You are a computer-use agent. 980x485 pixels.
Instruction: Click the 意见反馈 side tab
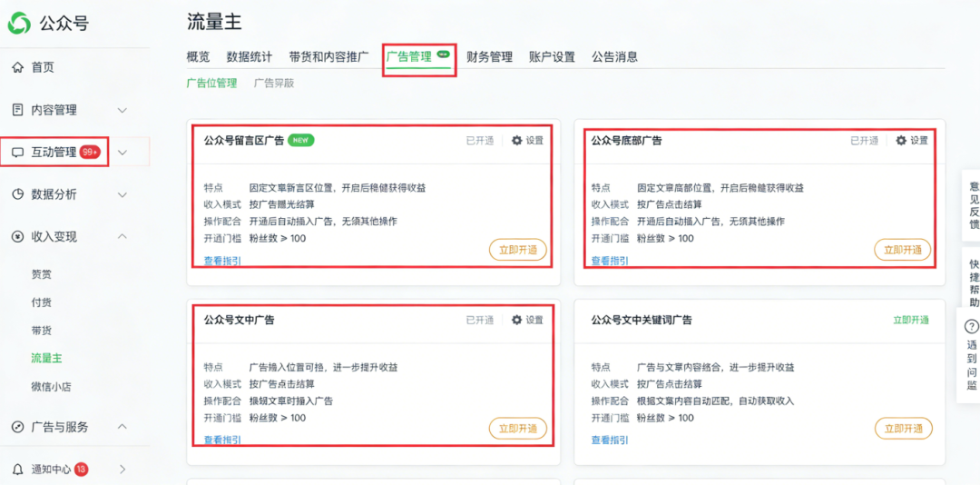pos(973,204)
